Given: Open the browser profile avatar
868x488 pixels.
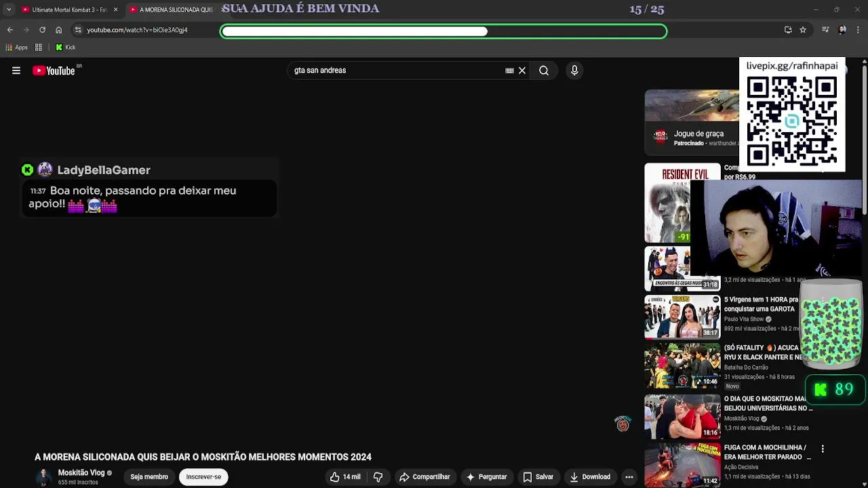Looking at the screenshot, I should click(842, 30).
